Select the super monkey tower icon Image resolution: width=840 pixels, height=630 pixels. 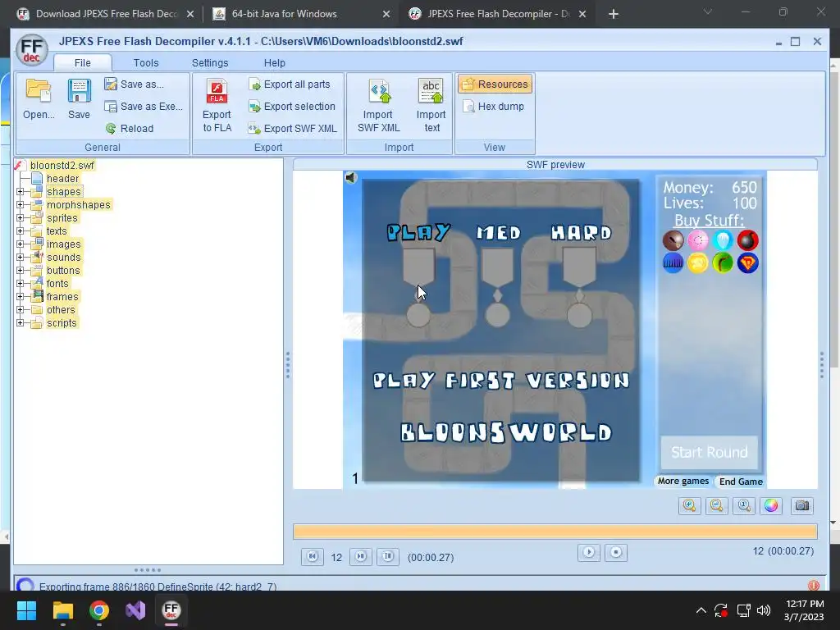pyautogui.click(x=748, y=263)
